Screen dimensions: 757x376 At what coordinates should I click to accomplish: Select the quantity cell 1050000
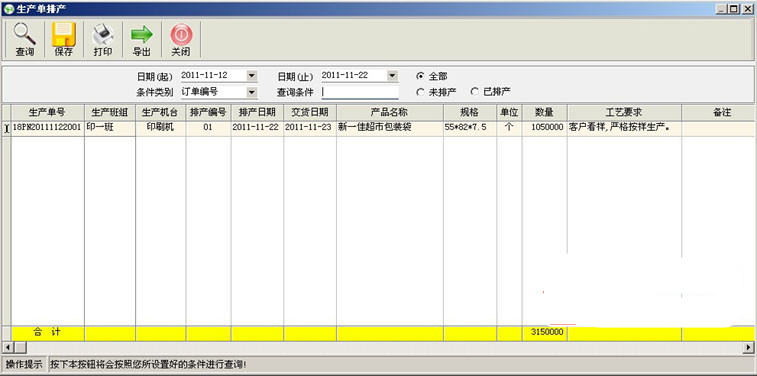point(545,128)
